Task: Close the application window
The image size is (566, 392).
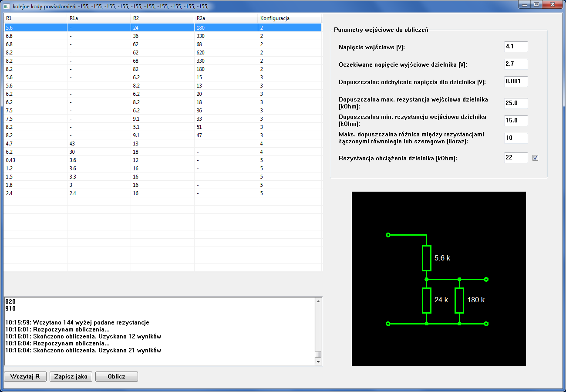Action: pos(552,4)
